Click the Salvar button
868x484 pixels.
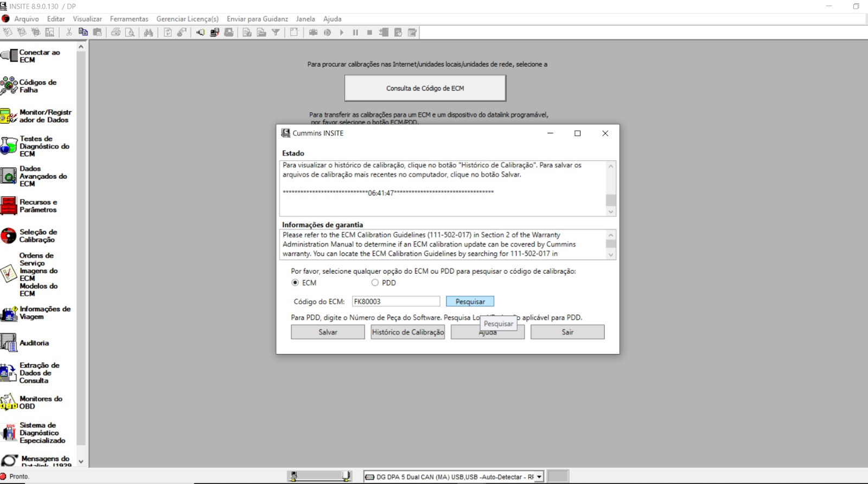click(x=328, y=332)
